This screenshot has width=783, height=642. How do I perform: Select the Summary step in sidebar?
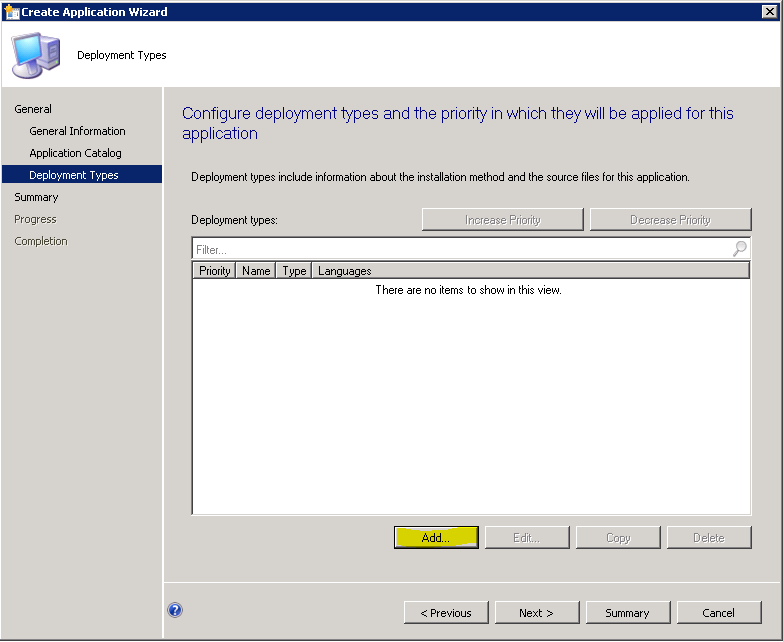36,197
